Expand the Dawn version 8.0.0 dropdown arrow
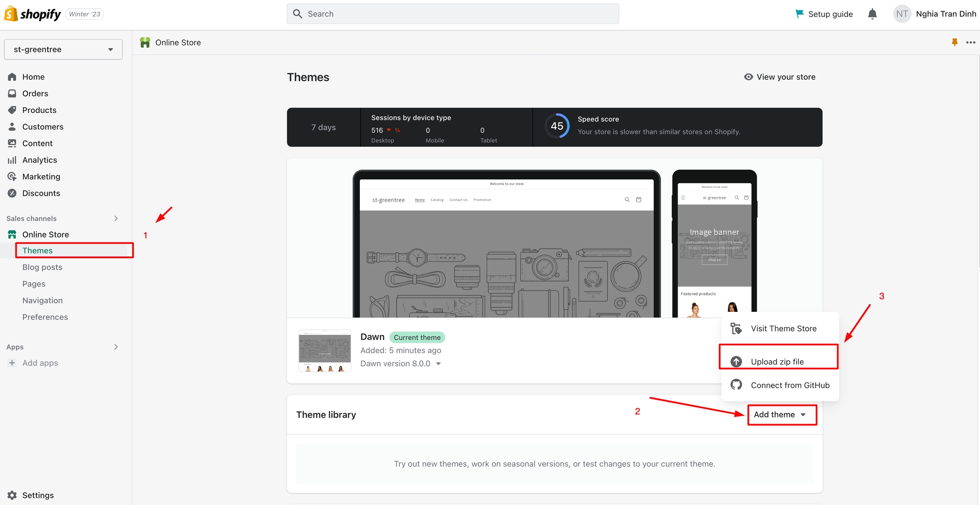The width and height of the screenshot is (980, 505). click(439, 364)
